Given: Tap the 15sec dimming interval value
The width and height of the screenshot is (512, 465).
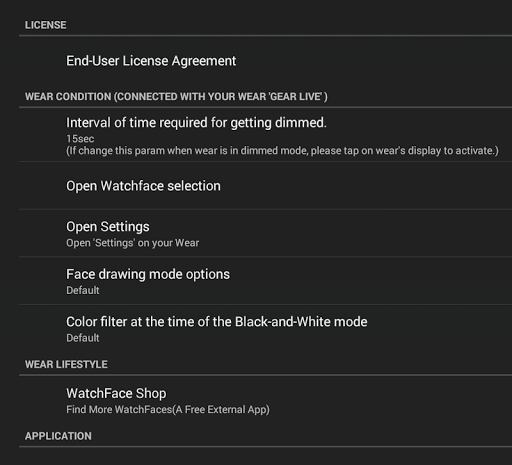Looking at the screenshot, I should [x=80, y=139].
